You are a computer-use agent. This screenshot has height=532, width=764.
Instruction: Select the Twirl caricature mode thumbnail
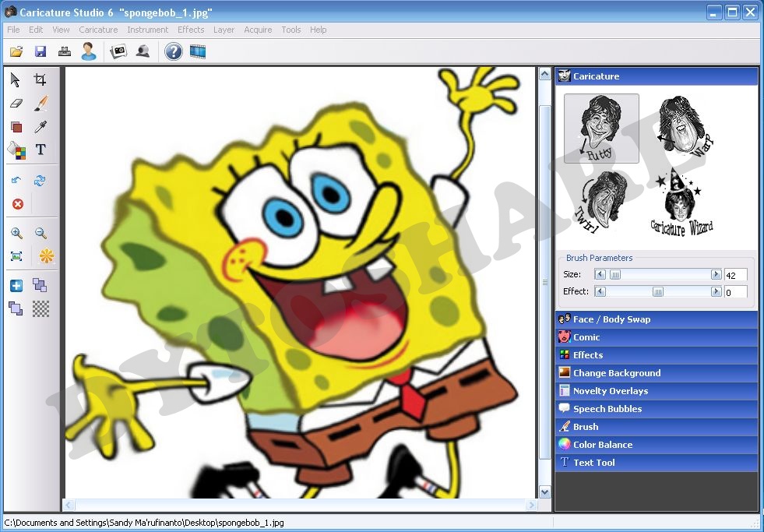pyautogui.click(x=601, y=202)
